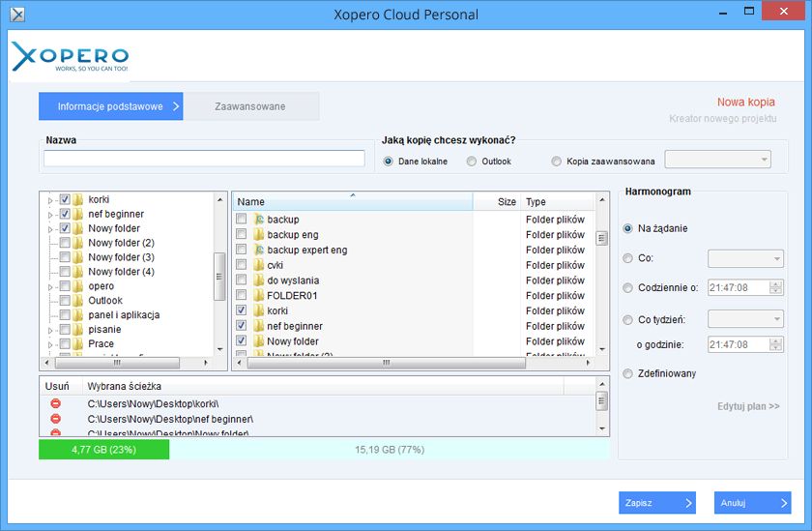Viewport: 812px width, 531px height.
Task: Click the Prace folder icon in tree
Action: [x=78, y=343]
